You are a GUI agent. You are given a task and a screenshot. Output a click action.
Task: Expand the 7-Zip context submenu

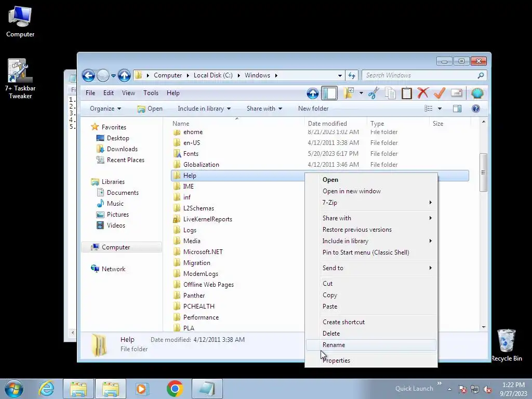tap(371, 203)
